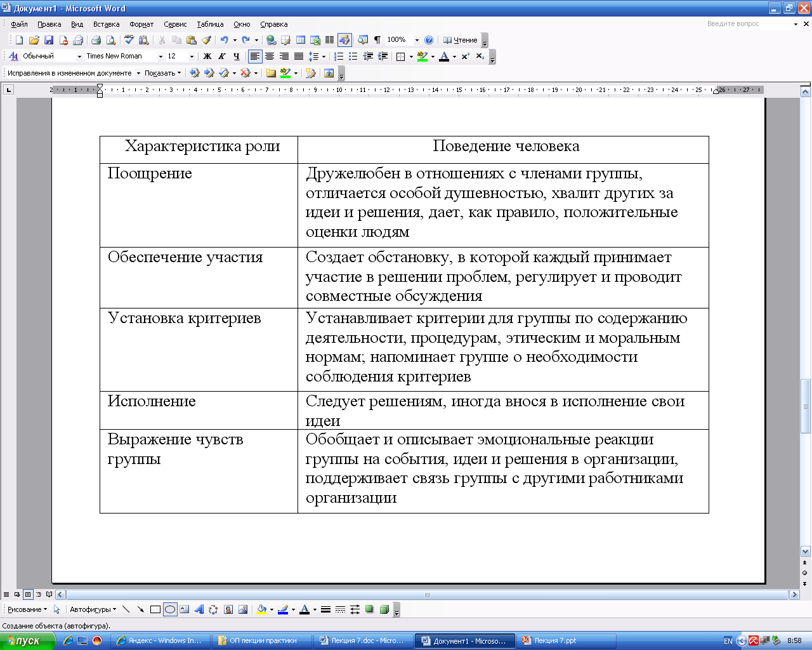Open the Справка menu
Viewport: 812px width, 650px height.
[x=274, y=24]
